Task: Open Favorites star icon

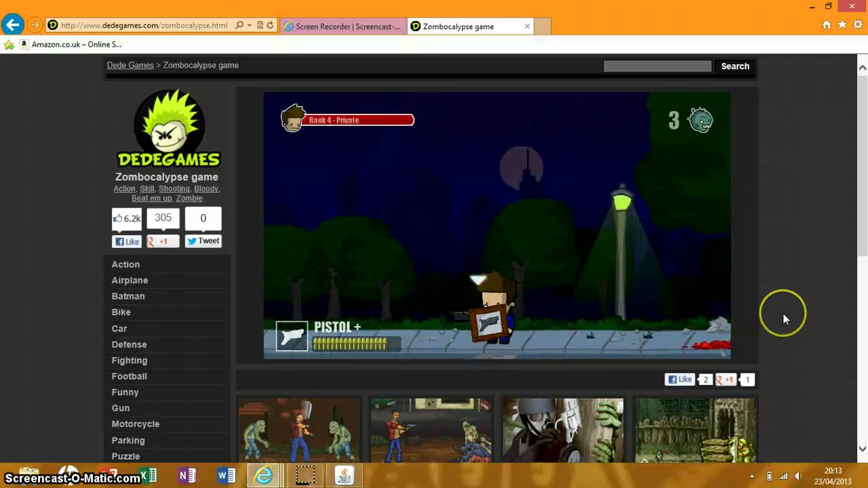Action: coord(842,25)
